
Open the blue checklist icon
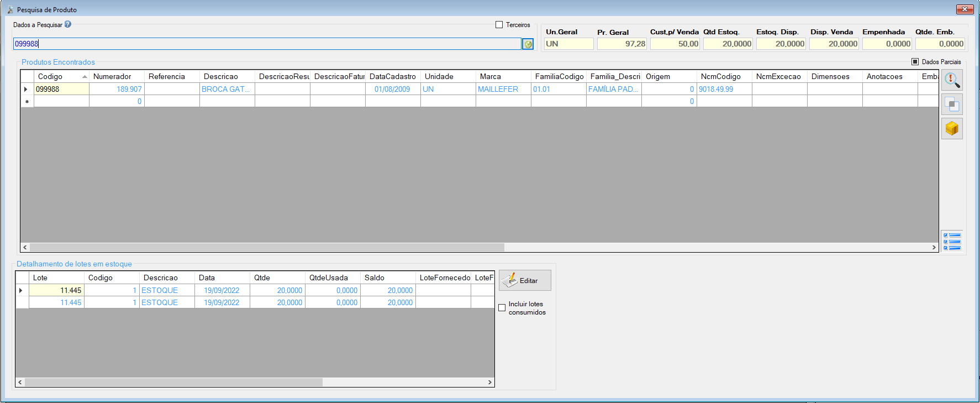952,241
